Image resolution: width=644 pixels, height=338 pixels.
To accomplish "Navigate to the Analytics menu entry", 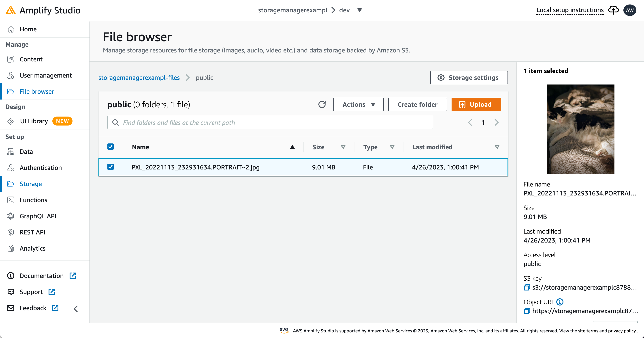I will pos(32,248).
